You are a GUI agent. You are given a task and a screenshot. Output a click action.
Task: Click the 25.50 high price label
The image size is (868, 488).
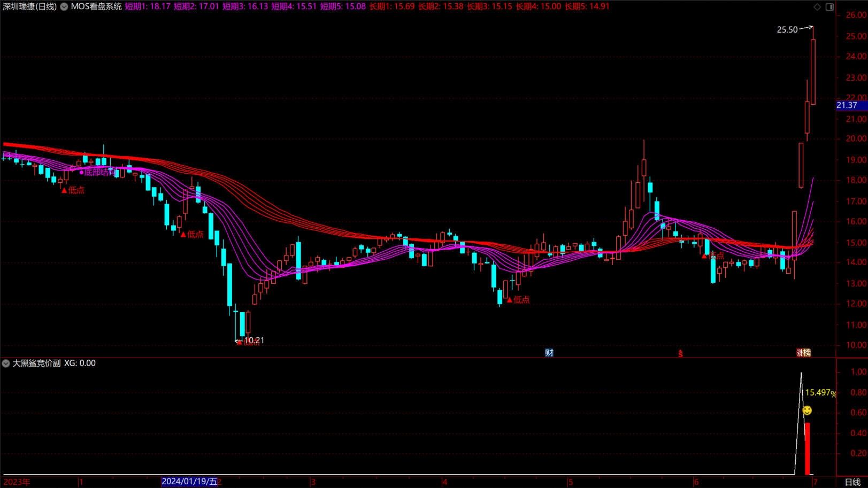[x=787, y=30]
